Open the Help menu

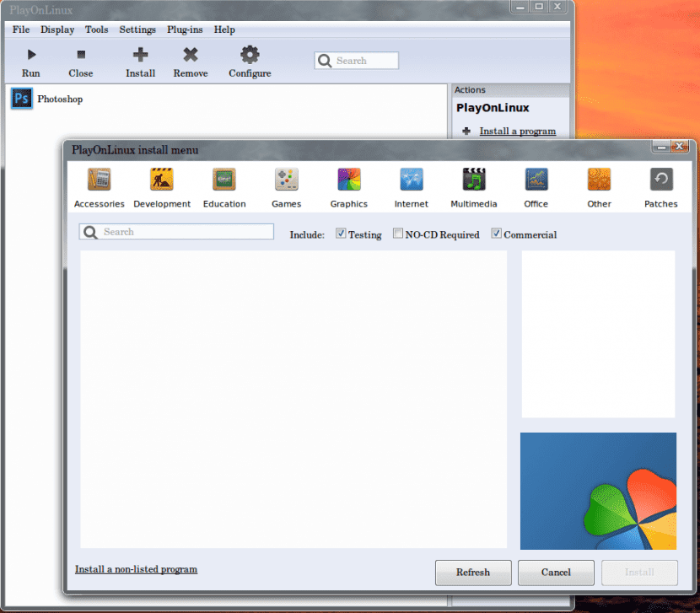coord(224,30)
